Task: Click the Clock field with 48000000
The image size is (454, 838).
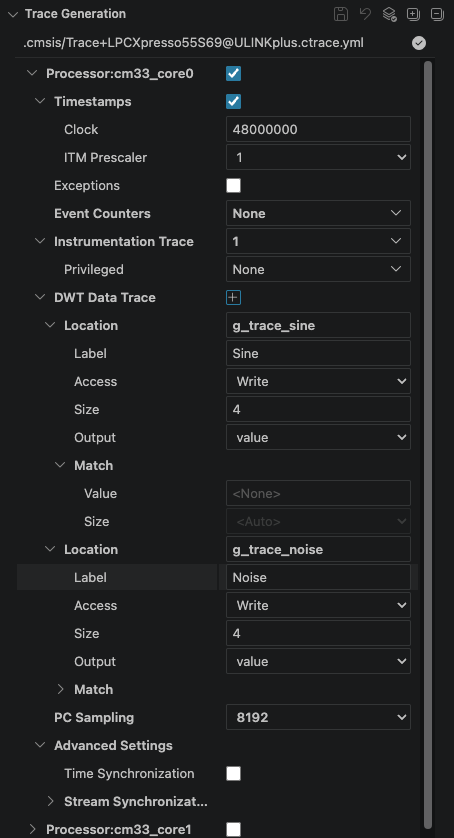Action: coord(318,129)
